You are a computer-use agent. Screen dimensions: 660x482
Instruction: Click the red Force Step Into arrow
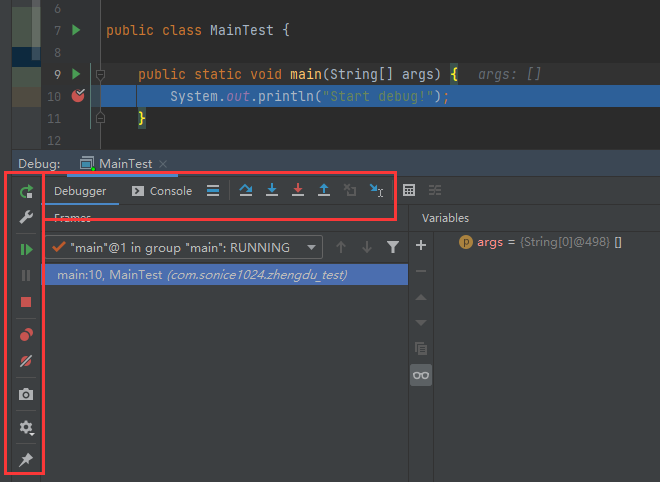click(x=298, y=190)
